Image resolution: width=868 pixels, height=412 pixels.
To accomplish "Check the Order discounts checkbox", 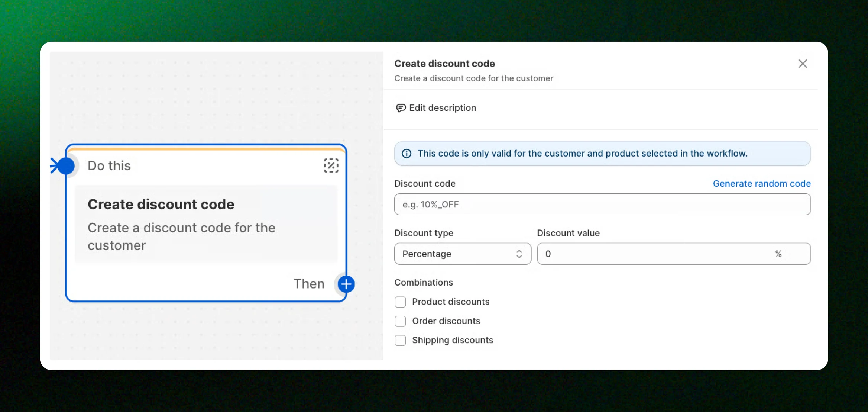I will click(x=400, y=321).
